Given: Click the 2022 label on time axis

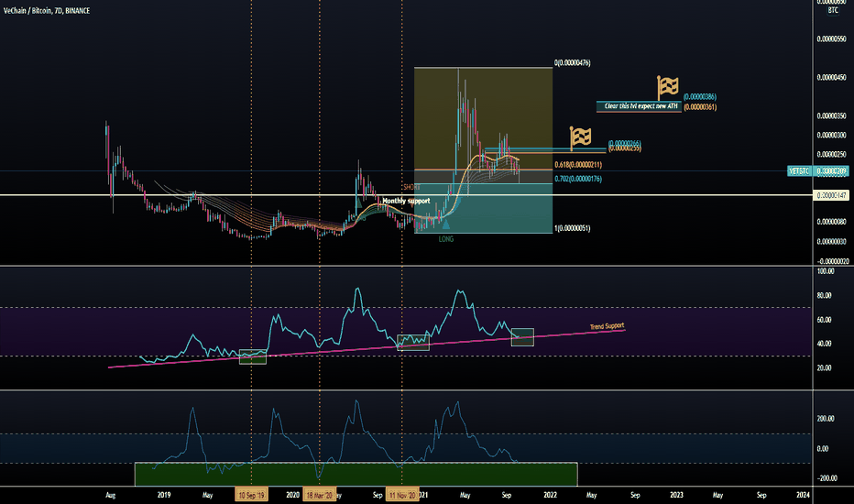Looking at the screenshot, I should click(x=550, y=495).
